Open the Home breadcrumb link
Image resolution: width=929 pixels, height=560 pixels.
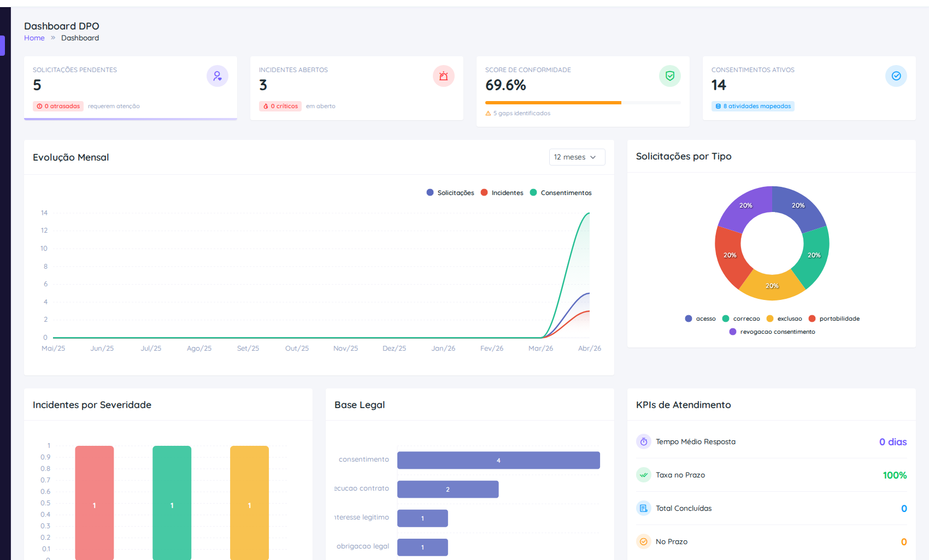point(34,38)
